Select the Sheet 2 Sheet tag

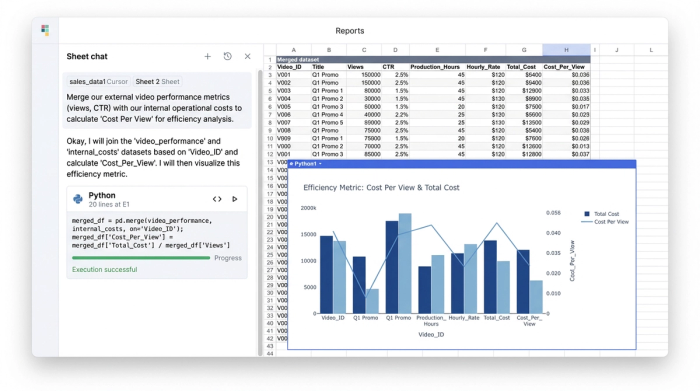[158, 82]
